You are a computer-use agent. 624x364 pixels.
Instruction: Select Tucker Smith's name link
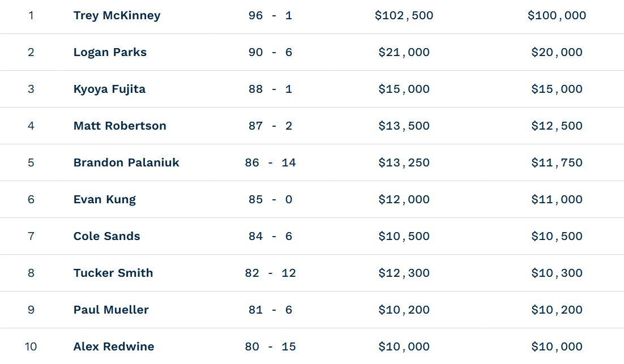[x=113, y=273]
